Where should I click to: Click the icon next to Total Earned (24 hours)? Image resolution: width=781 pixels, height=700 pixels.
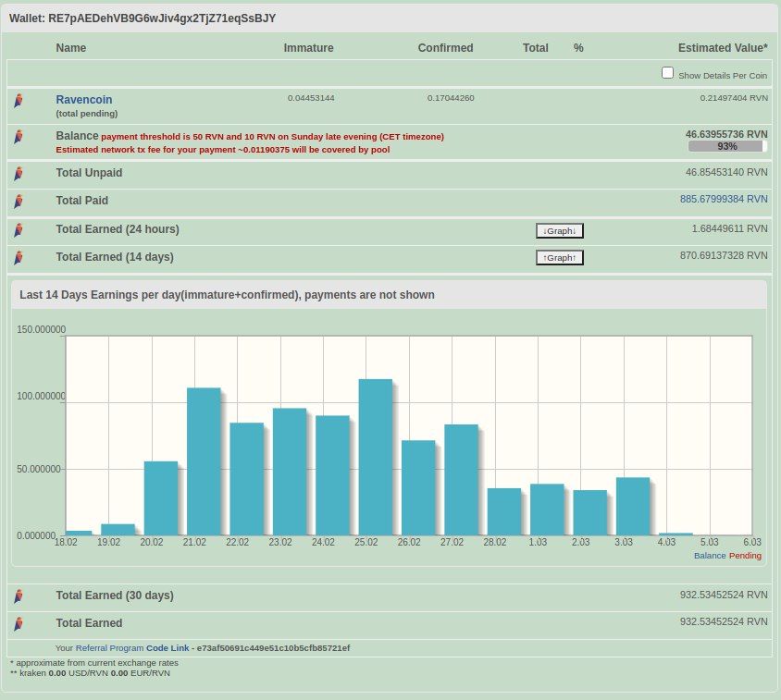pos(18,229)
